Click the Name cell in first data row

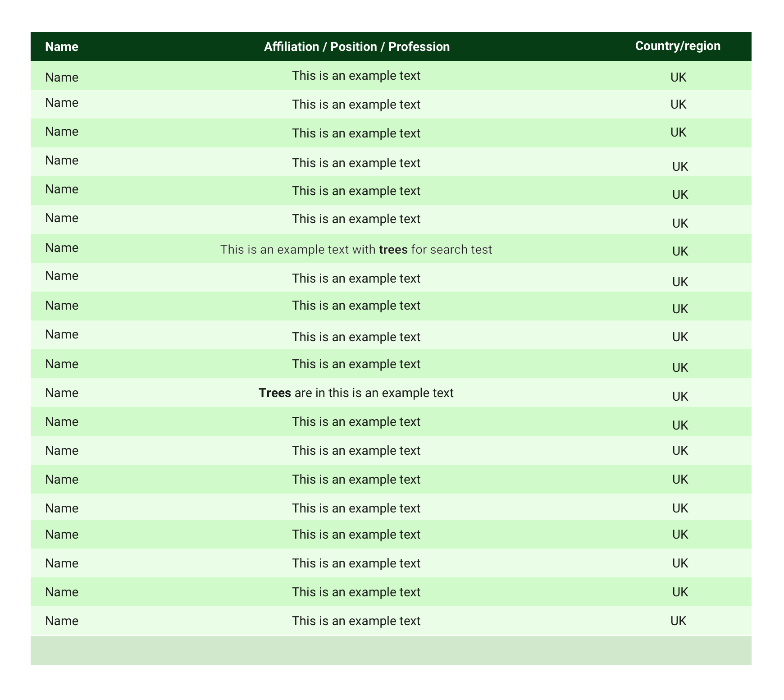coord(62,78)
